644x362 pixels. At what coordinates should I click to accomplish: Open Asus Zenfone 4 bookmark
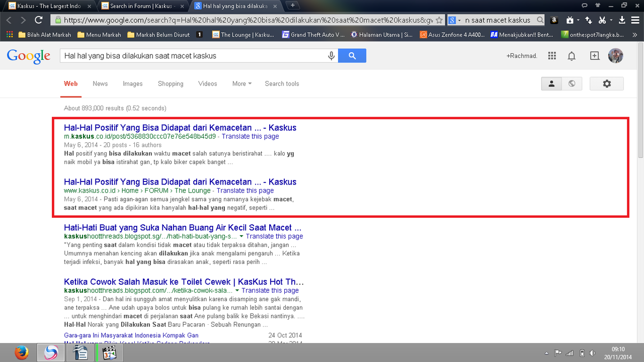452,35
